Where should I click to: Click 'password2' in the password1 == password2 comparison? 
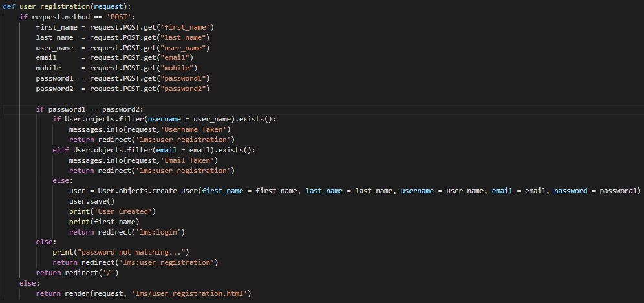point(120,109)
